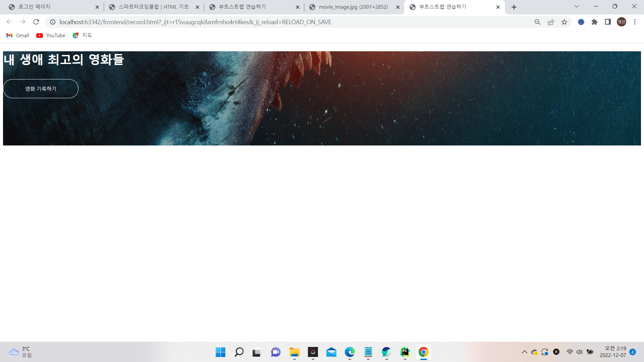Viewport: 644px width, 362px height.
Task: Show hidden system tray icons
Action: pyautogui.click(x=524, y=352)
